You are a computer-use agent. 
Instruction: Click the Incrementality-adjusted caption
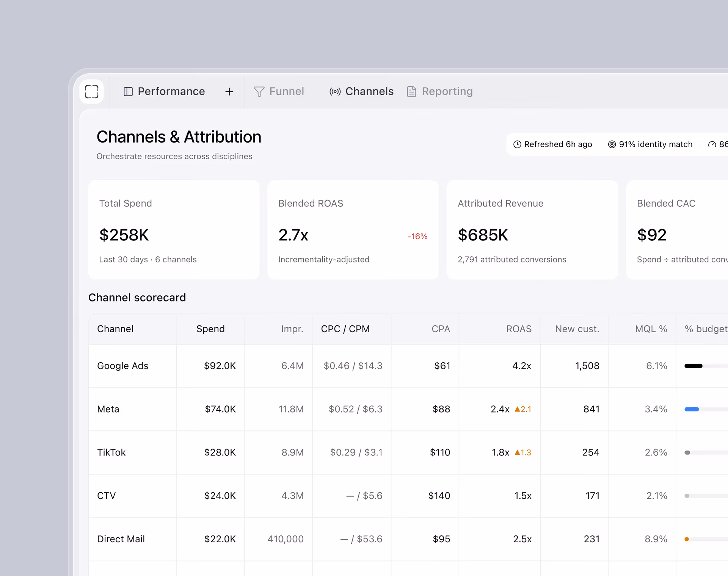pyautogui.click(x=324, y=260)
